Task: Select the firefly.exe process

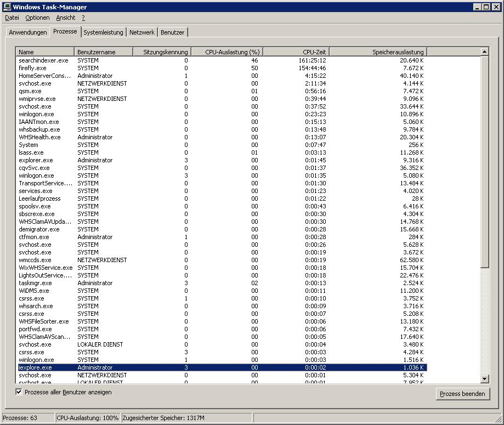Action: [x=223, y=68]
